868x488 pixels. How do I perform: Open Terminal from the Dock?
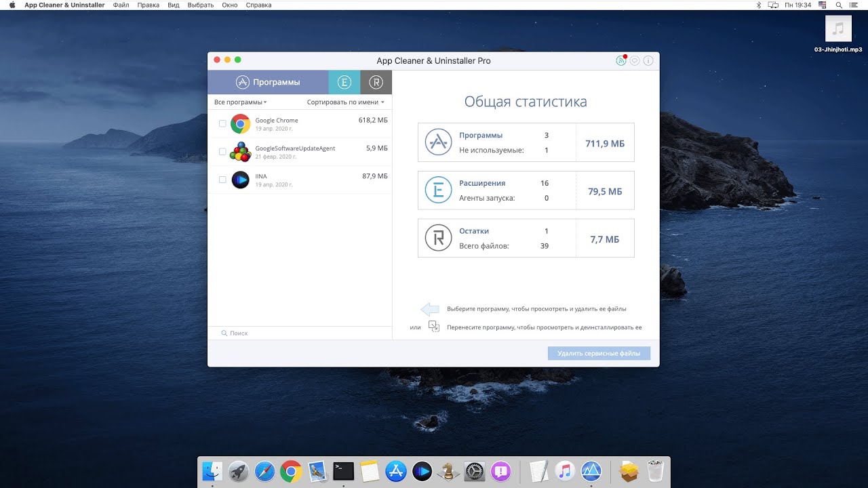[x=343, y=470]
